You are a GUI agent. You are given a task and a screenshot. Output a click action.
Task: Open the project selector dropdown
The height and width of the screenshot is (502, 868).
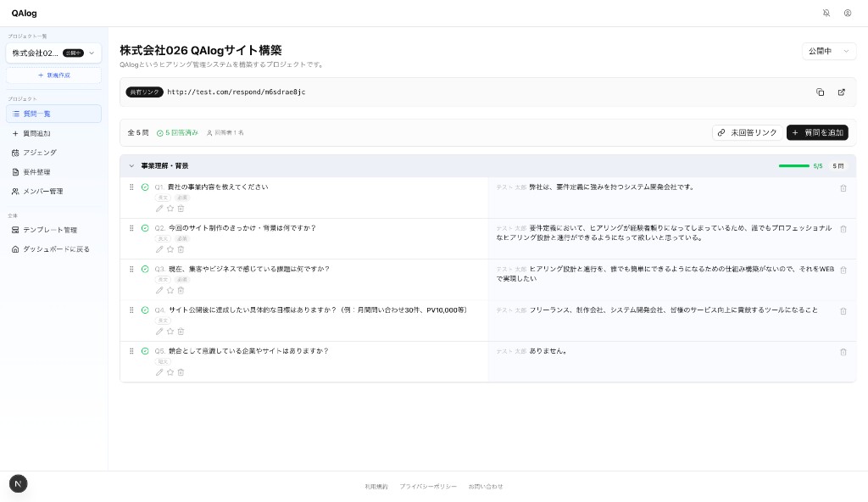point(53,53)
